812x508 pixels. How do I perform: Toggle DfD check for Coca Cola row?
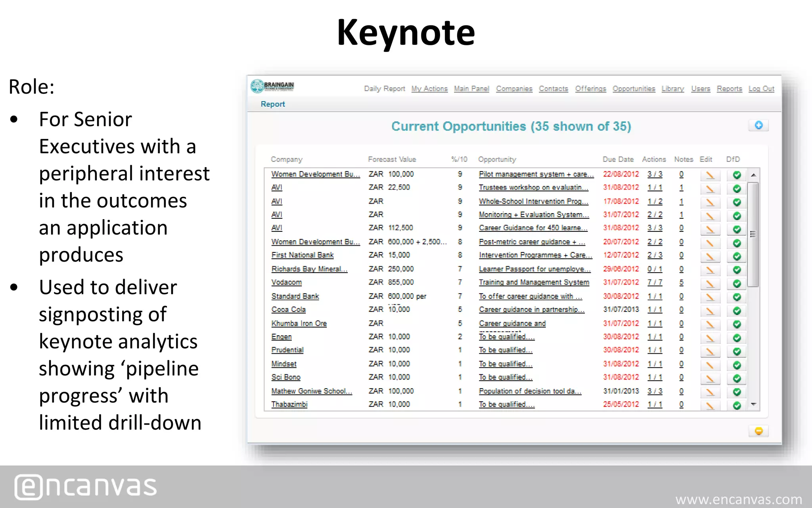[737, 311]
